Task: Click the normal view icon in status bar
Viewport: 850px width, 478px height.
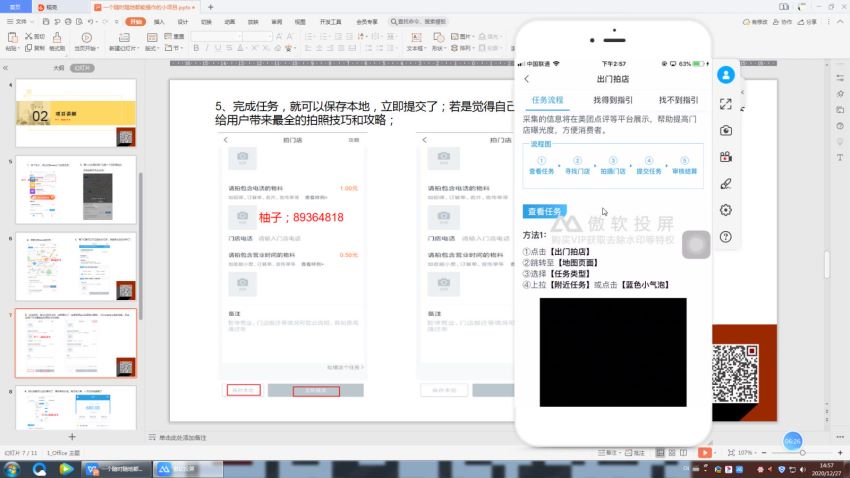Action: click(x=660, y=453)
